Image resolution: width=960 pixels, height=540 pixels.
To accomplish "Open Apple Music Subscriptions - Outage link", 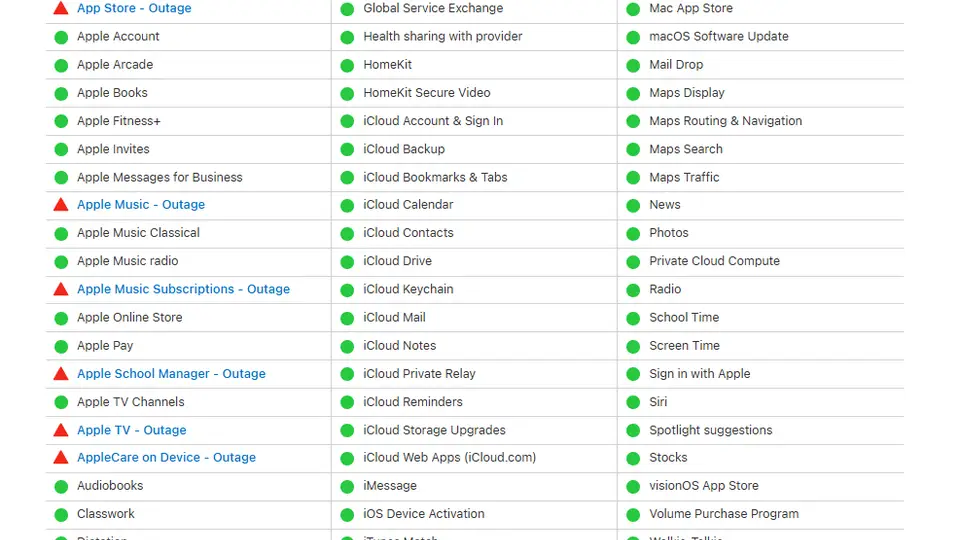I will pos(184,289).
